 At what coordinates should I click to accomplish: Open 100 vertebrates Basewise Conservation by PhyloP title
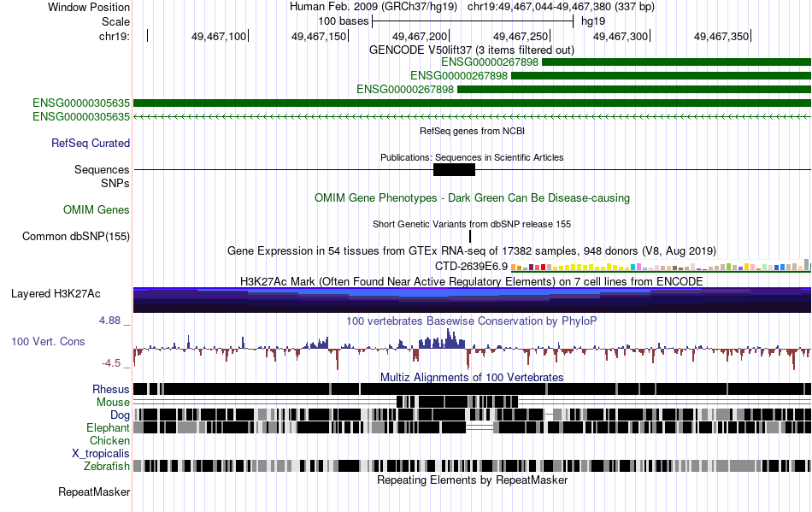pyautogui.click(x=472, y=321)
